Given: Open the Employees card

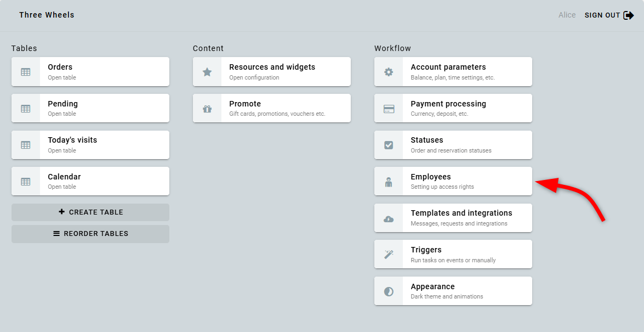Looking at the screenshot, I should (x=453, y=181).
